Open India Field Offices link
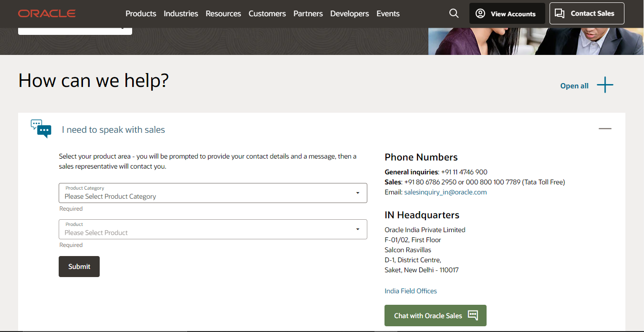644x332 pixels. click(411, 291)
